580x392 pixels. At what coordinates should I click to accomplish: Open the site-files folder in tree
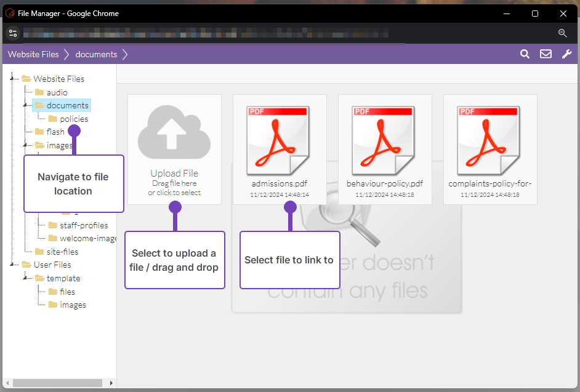(x=62, y=252)
